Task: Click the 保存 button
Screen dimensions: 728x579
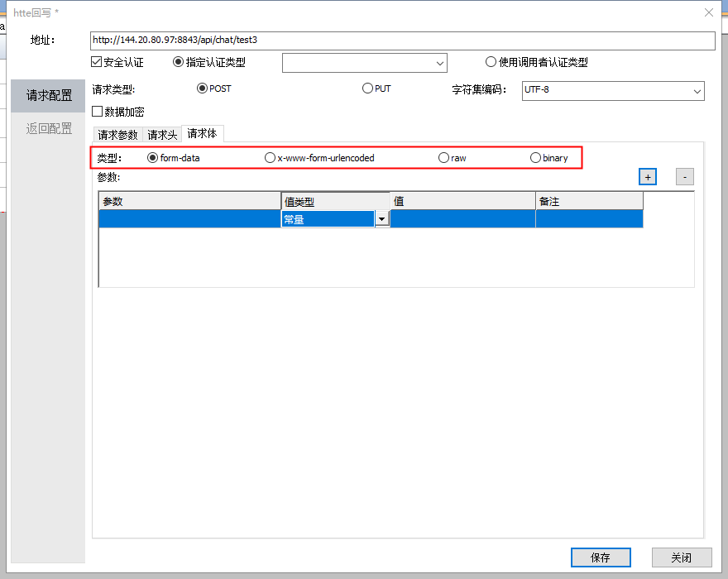Action: tap(601, 557)
